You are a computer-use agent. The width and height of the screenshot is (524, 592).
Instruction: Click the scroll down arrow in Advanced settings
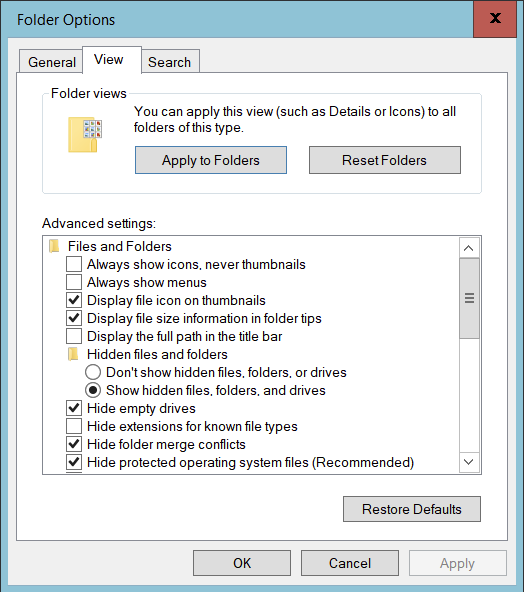[x=469, y=462]
